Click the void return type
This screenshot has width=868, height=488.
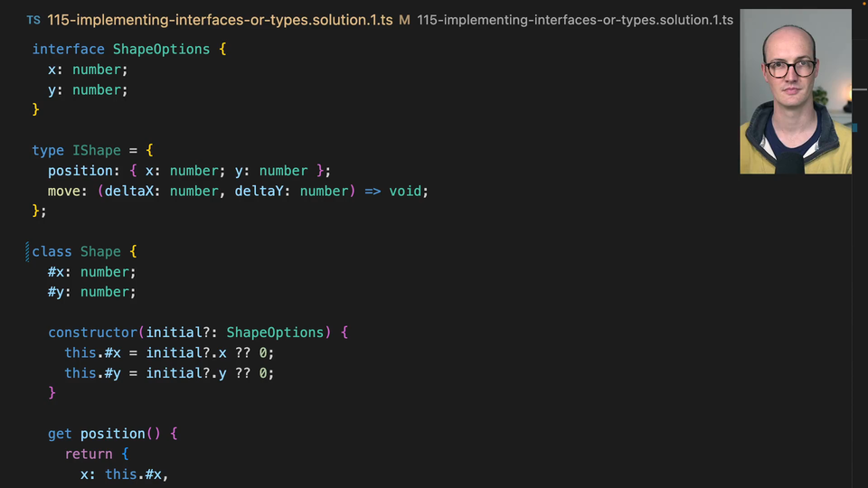coord(406,191)
